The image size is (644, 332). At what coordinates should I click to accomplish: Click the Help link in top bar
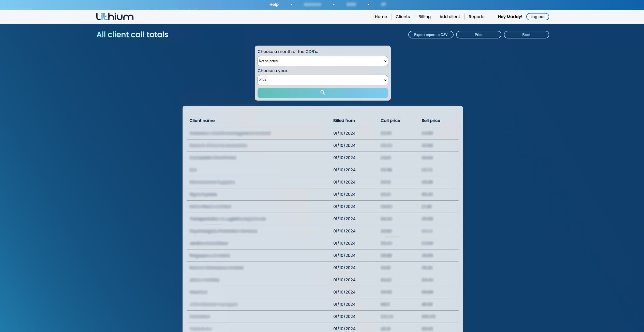[x=274, y=5]
